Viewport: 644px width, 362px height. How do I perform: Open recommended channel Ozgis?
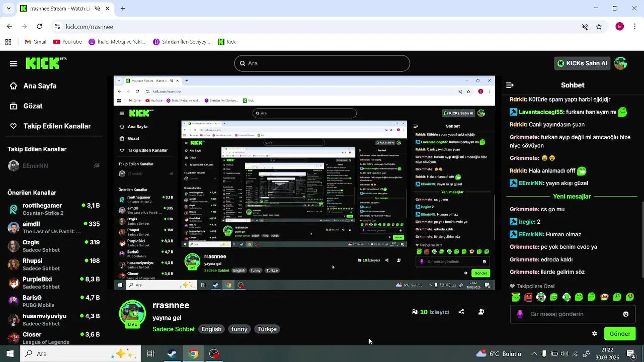coord(53,246)
